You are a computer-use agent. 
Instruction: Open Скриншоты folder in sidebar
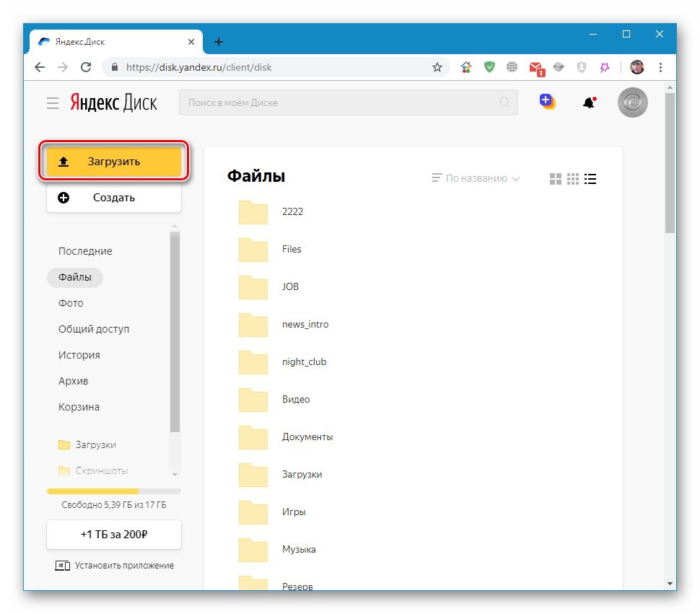(93, 470)
